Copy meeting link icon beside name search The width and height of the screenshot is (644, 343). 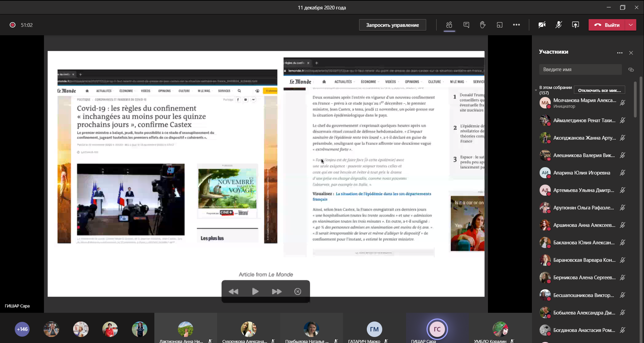coord(631,69)
